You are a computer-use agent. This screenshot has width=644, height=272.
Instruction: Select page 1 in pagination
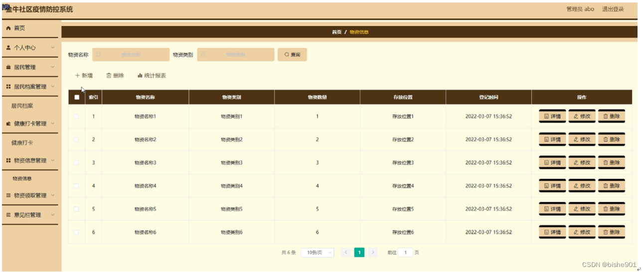tap(359, 253)
